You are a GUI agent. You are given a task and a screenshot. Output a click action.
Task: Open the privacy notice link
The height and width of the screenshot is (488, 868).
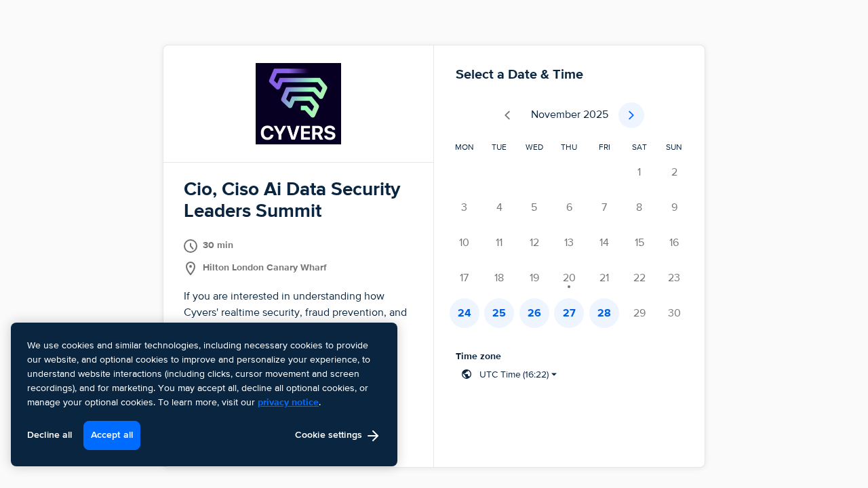click(x=288, y=402)
